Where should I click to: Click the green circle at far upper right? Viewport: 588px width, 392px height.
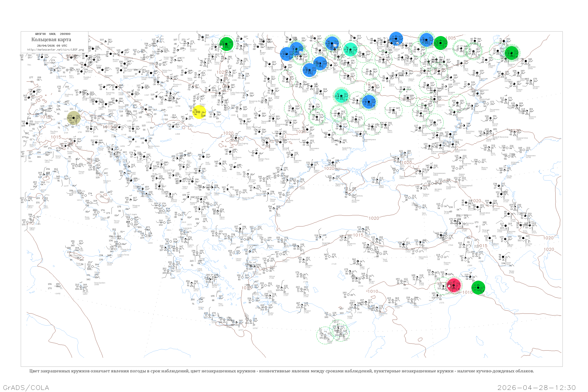[x=512, y=53]
